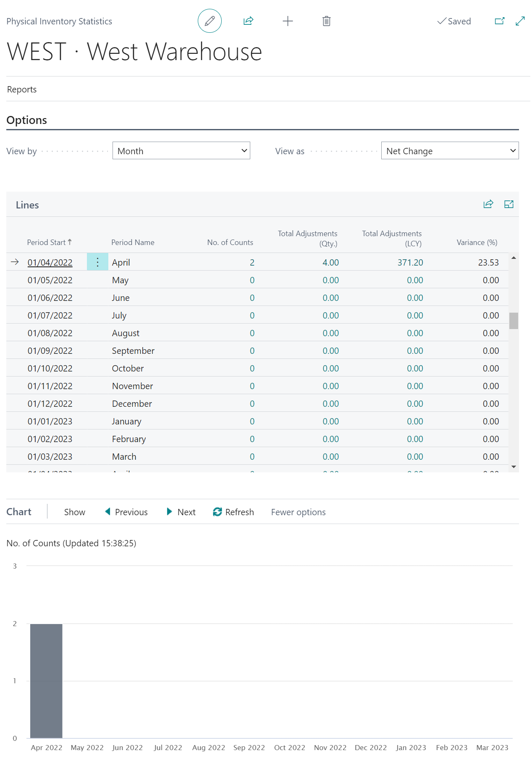532x777 pixels.
Task: Open the Show menu in Chart
Action: [74, 512]
